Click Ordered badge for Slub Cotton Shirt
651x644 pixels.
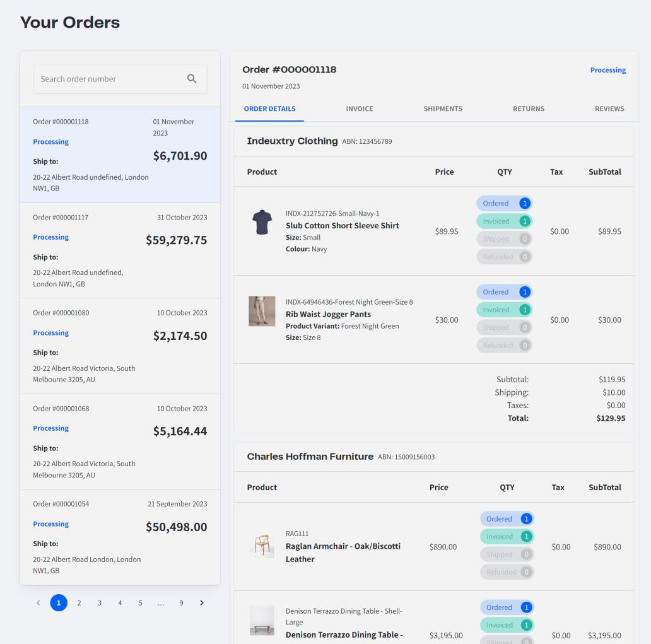[x=504, y=204]
